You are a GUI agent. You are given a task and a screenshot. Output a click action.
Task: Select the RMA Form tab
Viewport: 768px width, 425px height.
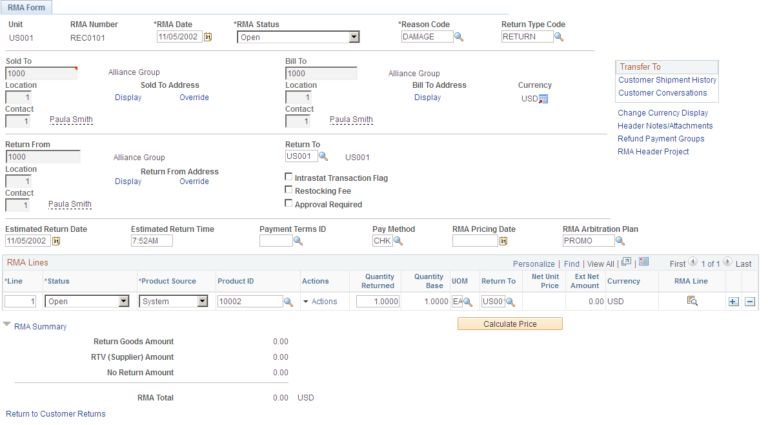tap(26, 7)
